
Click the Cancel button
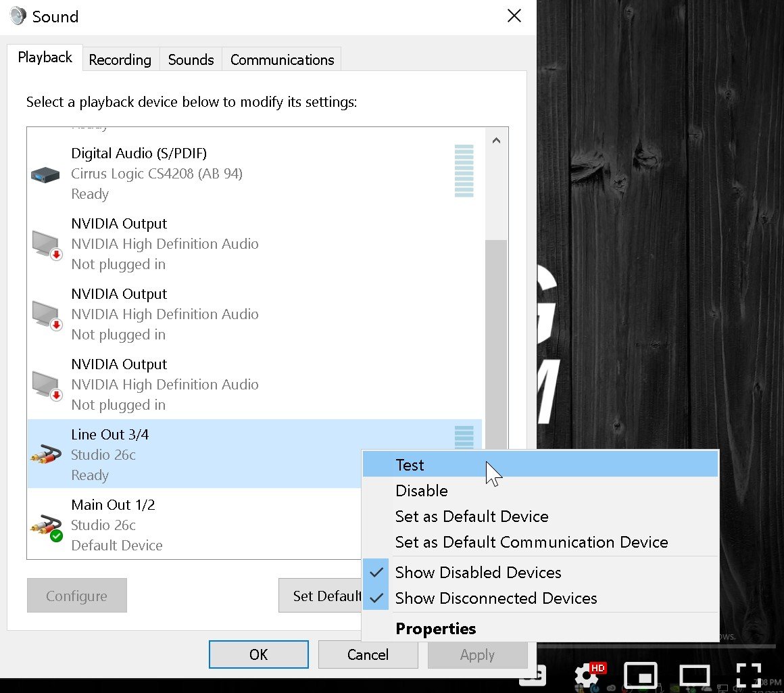tap(368, 654)
